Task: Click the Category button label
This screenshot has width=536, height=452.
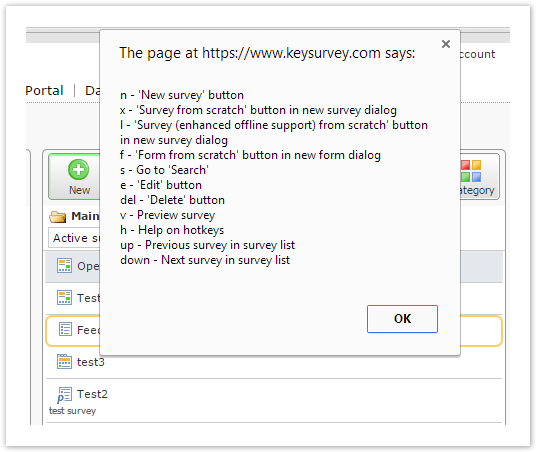Action: (477, 190)
